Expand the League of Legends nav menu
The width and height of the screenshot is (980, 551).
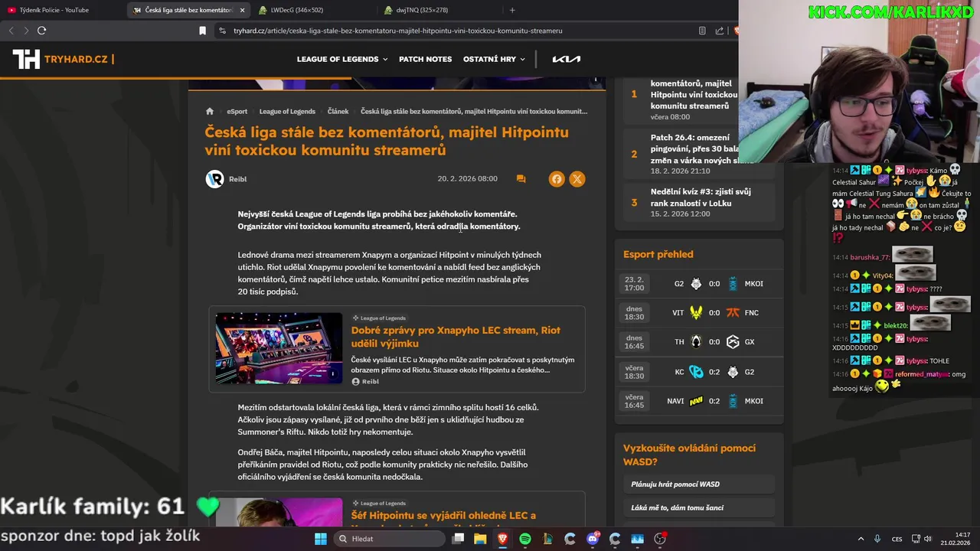342,59
